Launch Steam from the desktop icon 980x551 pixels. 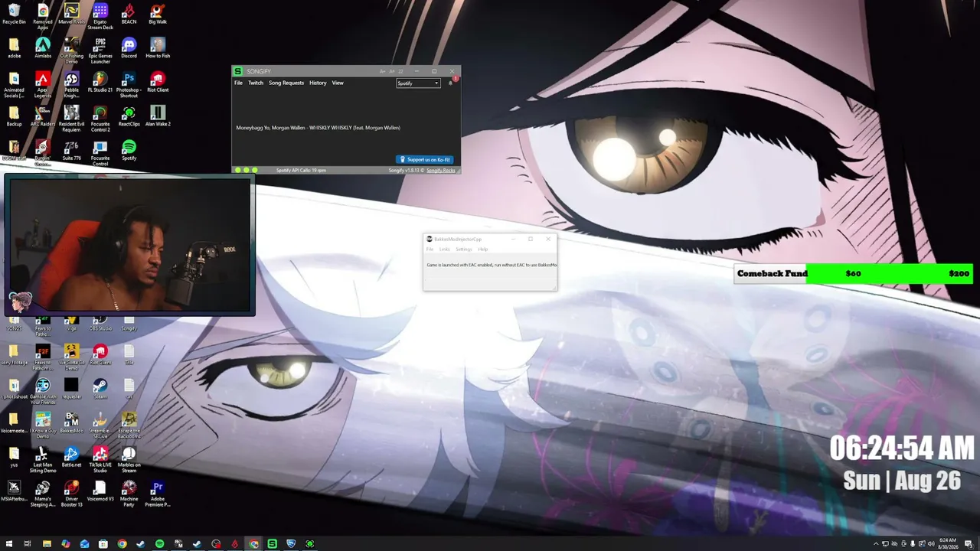click(100, 388)
